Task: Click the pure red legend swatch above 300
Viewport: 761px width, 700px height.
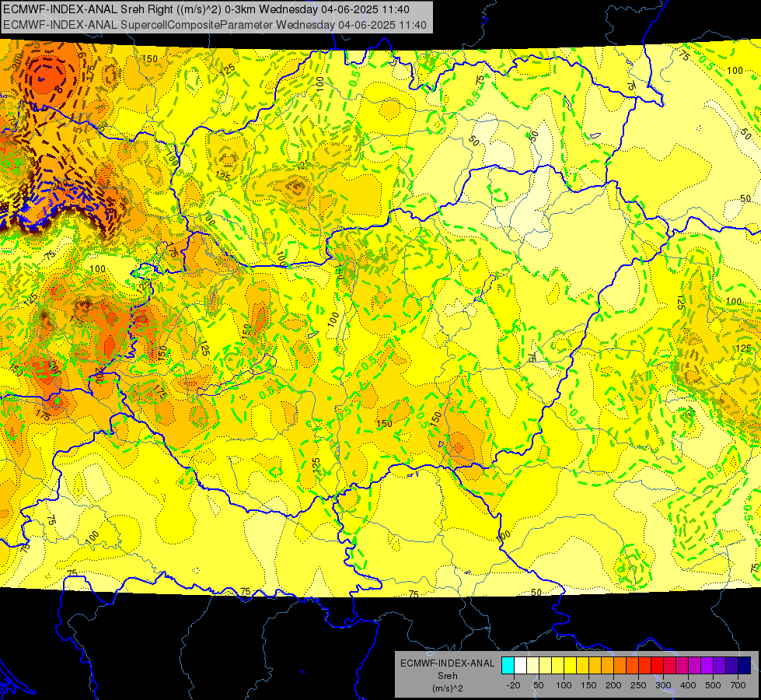Action: pos(657,665)
